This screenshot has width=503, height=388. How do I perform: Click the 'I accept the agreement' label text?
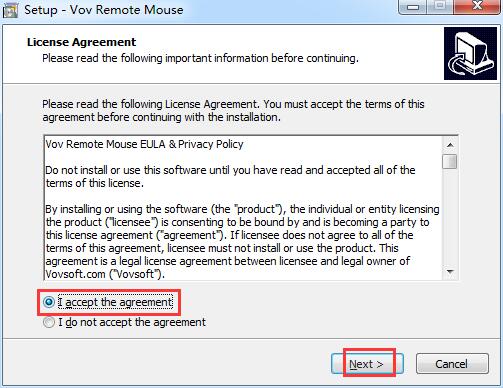point(115,302)
